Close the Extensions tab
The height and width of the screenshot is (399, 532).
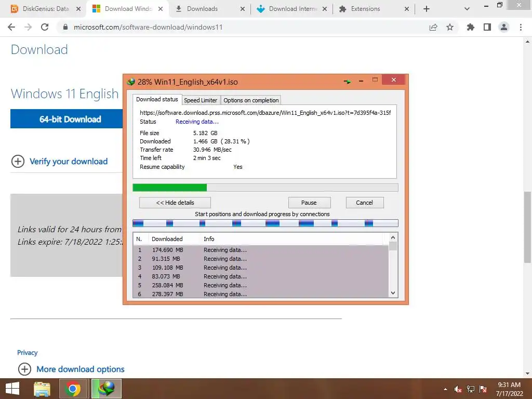pyautogui.click(x=406, y=9)
